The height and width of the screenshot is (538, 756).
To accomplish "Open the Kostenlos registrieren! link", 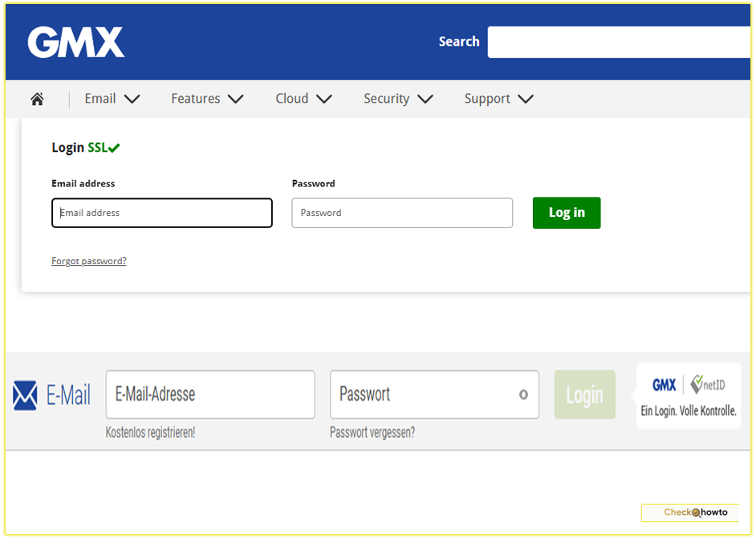I will tap(150, 432).
